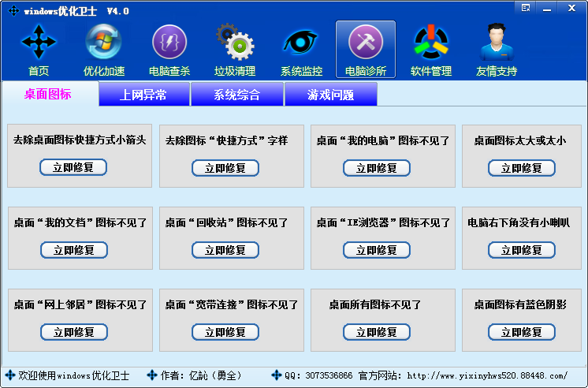
Task: Click the title bar app logo icon
Action: 13,10
